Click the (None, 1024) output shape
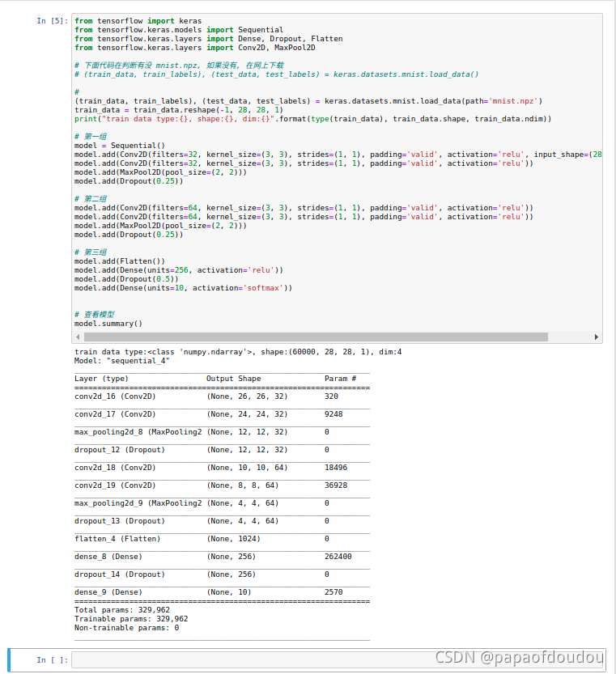 (x=234, y=539)
